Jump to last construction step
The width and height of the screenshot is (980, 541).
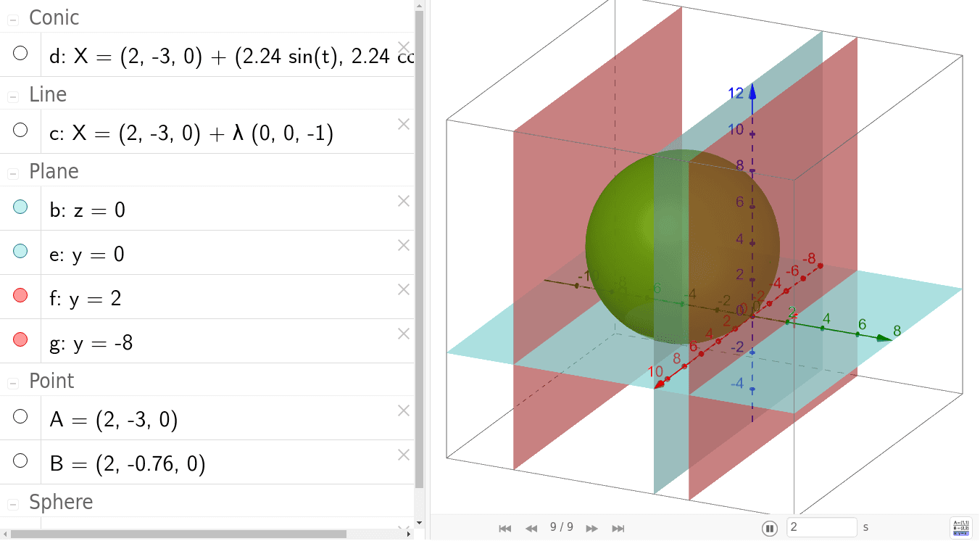click(618, 529)
